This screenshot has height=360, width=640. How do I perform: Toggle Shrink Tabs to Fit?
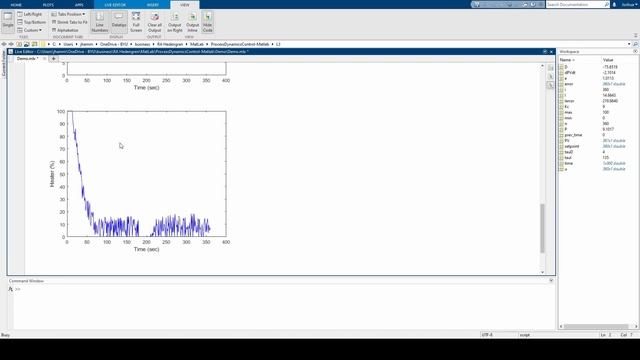[x=69, y=22]
